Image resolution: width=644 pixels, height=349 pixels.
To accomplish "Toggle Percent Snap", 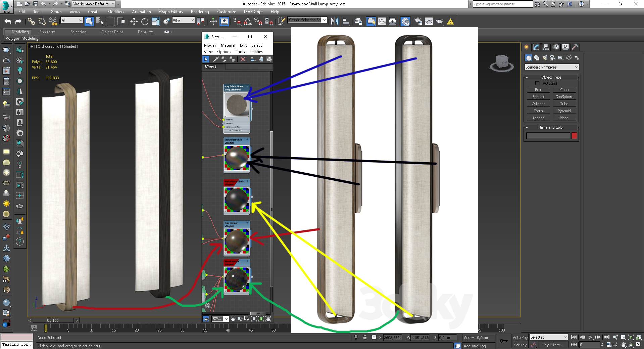I will point(258,21).
